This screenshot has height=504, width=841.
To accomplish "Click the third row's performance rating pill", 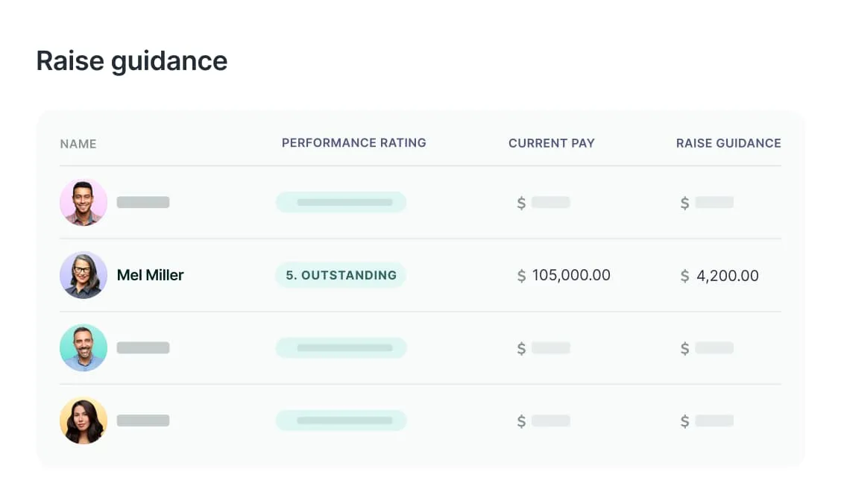I will (341, 348).
